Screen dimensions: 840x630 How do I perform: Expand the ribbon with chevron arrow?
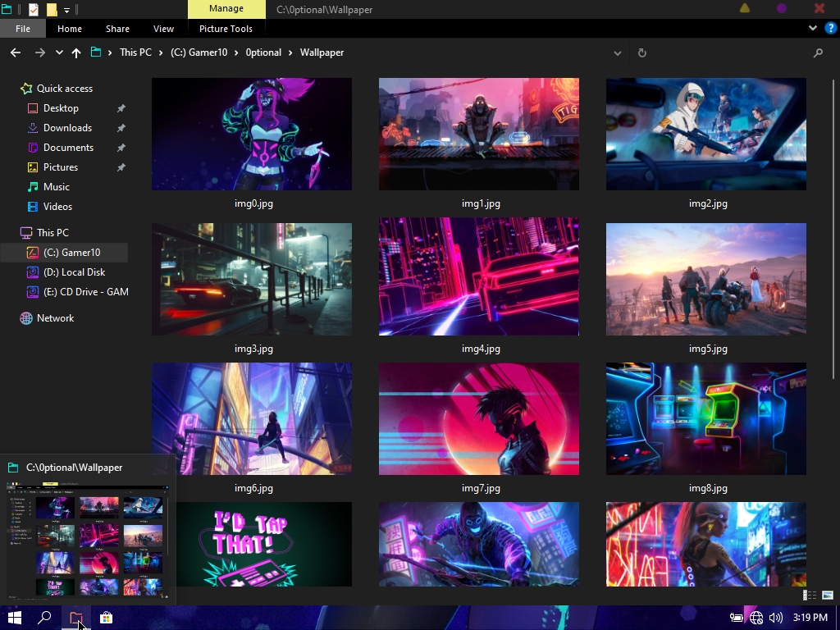tap(813, 29)
